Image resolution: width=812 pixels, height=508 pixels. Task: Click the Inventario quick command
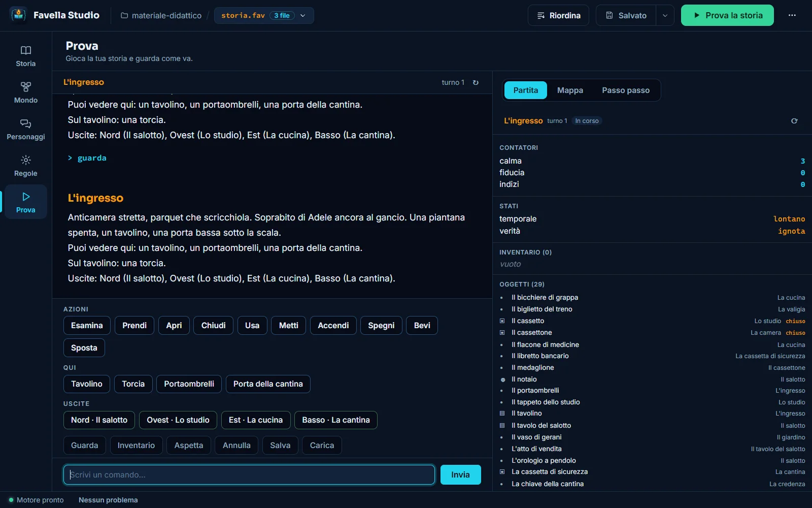[x=137, y=445]
